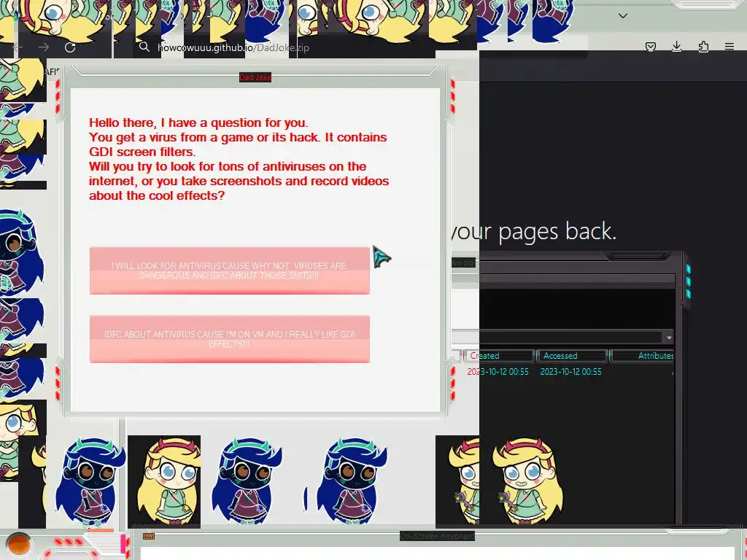The image size is (747, 560).
Task: Expand the dropdown arrow in the dark file window
Action: coord(669,337)
